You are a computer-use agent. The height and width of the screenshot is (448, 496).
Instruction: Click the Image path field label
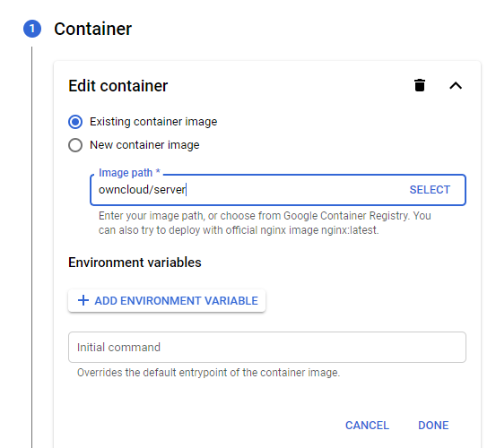coord(129,173)
